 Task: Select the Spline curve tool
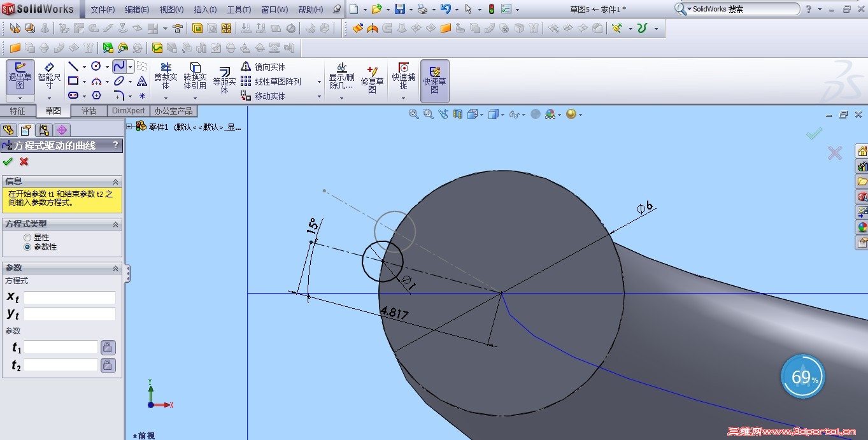click(119, 66)
